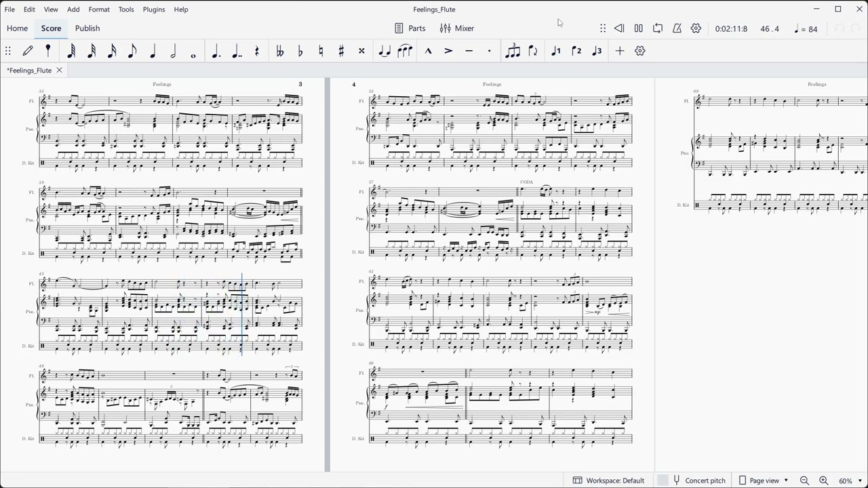
Task: Open the add (plus) menu in note toolbar
Action: tap(620, 51)
